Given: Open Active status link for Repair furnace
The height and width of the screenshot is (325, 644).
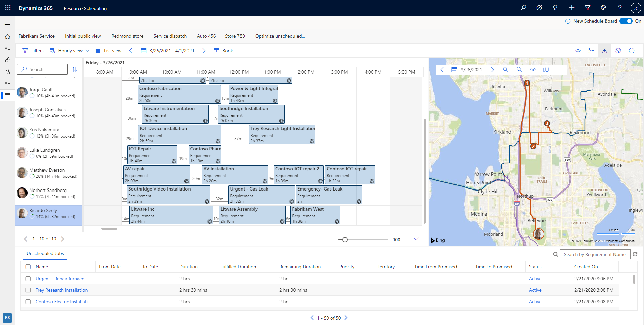Looking at the screenshot, I should point(535,279).
